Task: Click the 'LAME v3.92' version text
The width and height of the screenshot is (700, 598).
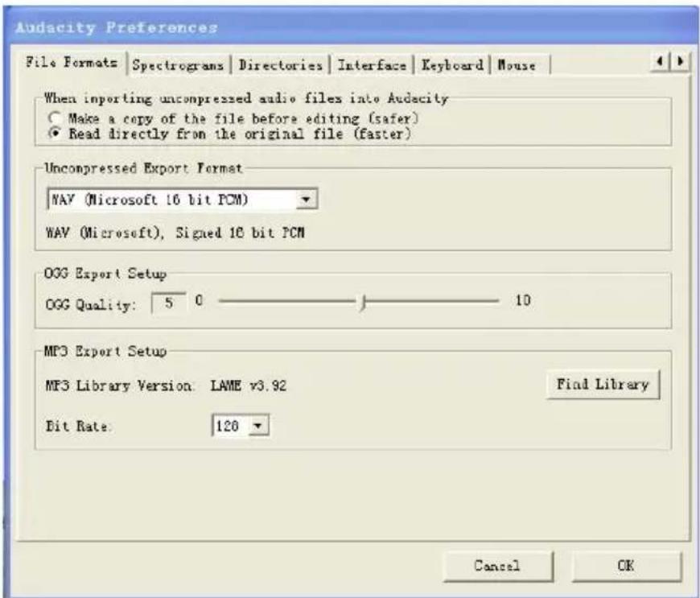Action: click(249, 386)
